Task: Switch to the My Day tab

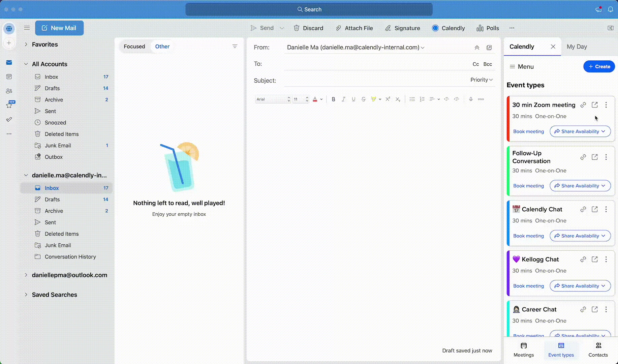Action: 577,47
